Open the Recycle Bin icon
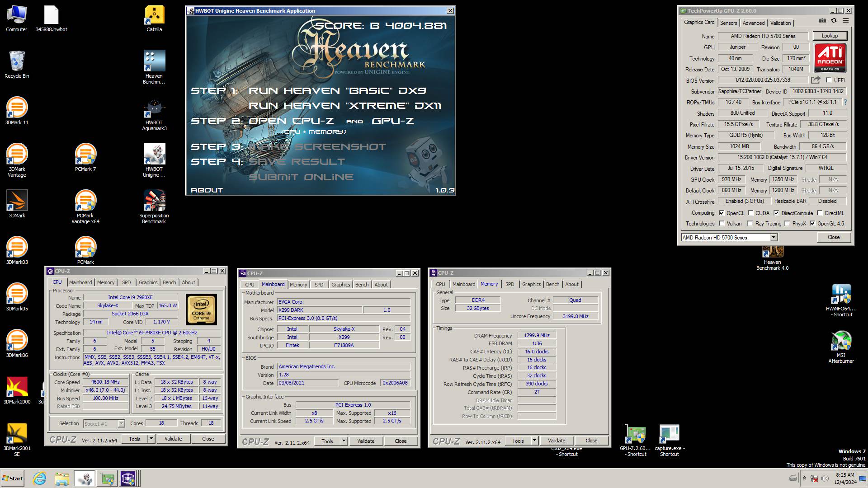Viewport: 868px width, 488px height. 17,65
